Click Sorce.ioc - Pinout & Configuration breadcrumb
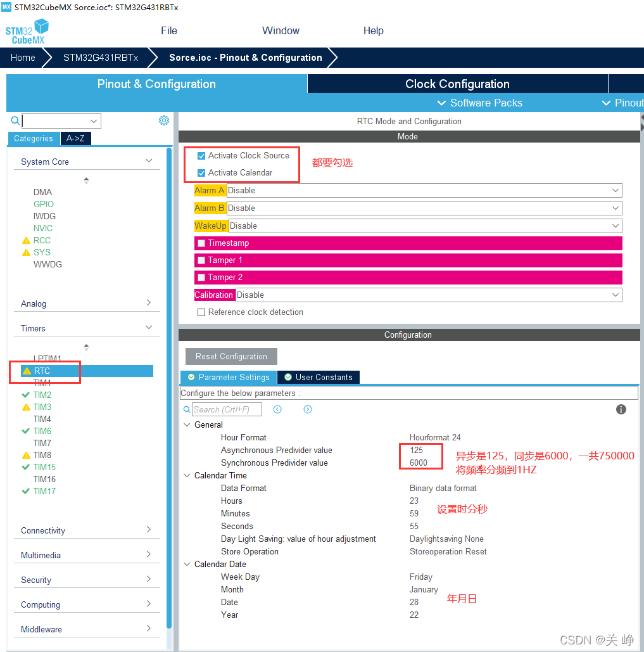 [x=246, y=58]
